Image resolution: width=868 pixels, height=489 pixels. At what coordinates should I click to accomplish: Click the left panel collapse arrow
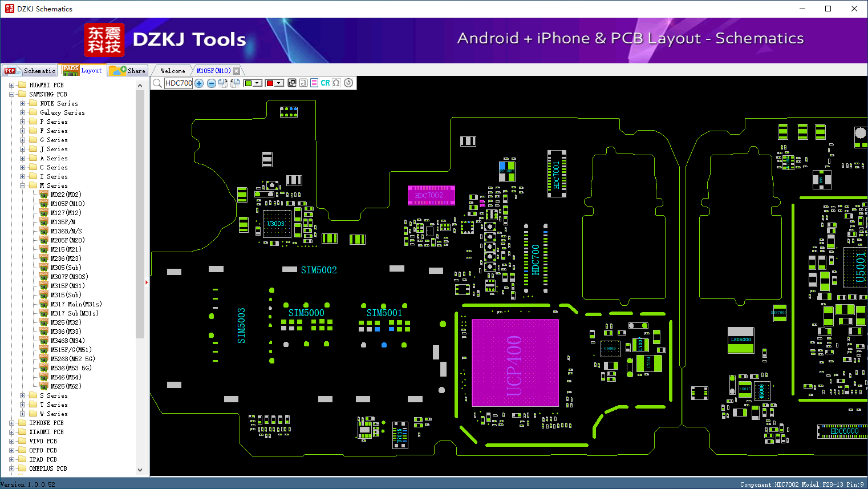[x=147, y=282]
